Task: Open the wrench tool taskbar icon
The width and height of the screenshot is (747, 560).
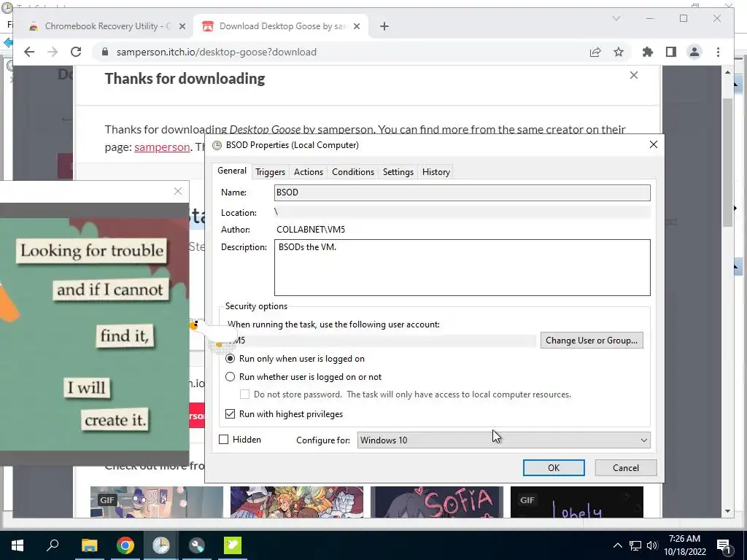Action: click(197, 545)
